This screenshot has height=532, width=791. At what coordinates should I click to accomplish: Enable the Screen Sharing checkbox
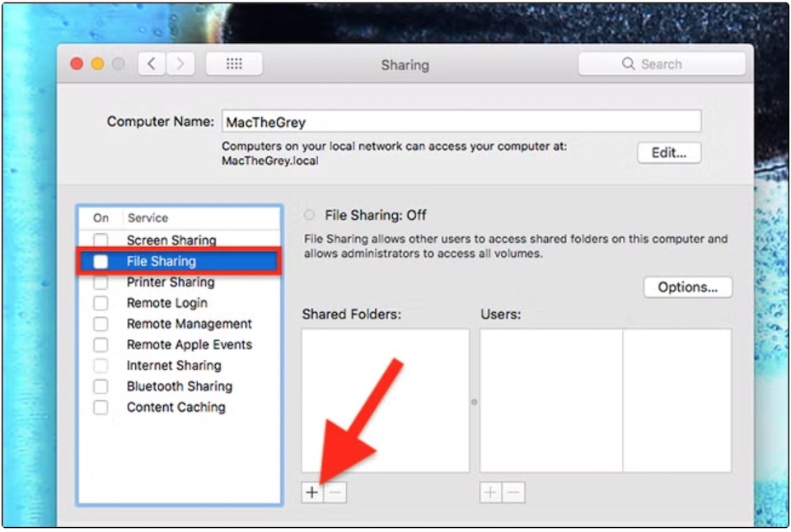tap(101, 240)
